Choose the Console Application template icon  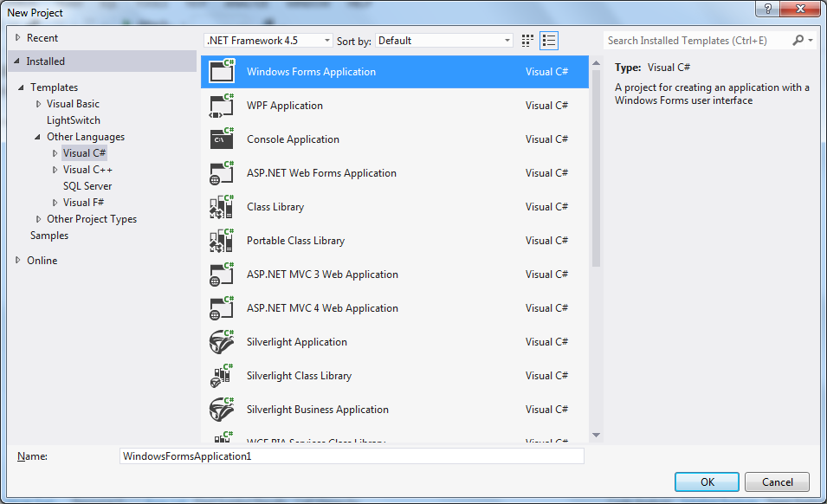pyautogui.click(x=222, y=139)
